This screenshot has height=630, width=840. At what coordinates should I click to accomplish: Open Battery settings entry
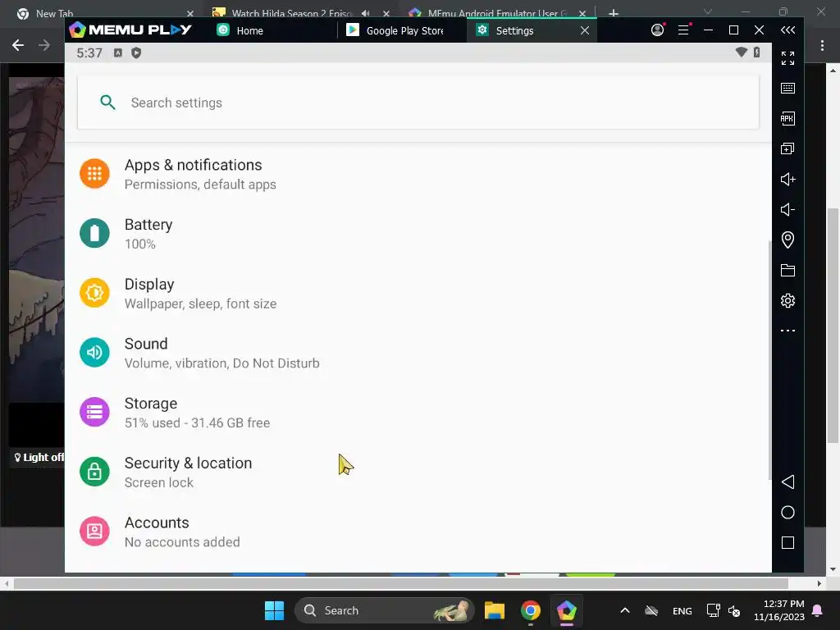tap(418, 233)
